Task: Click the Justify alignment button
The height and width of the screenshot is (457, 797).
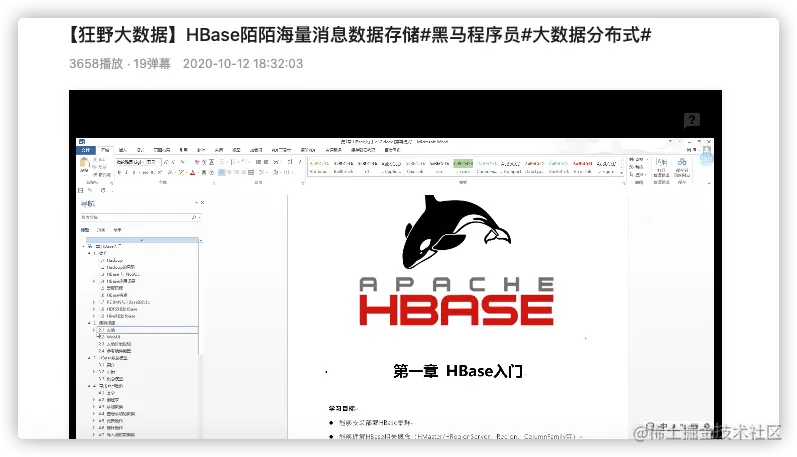Action: click(x=243, y=172)
